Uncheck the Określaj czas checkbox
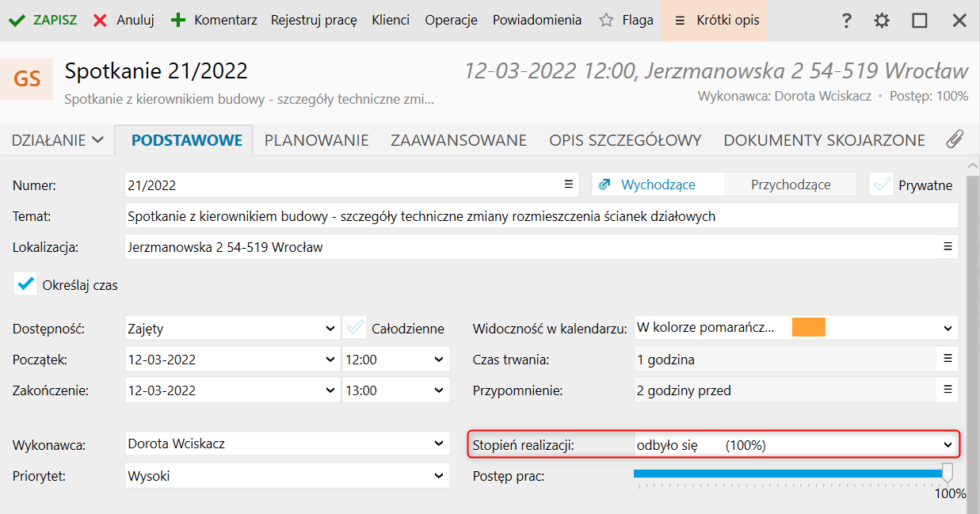 coord(25,284)
